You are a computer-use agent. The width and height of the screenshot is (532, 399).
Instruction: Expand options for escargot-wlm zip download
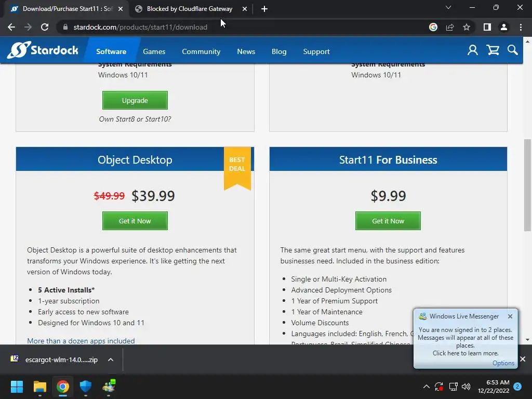111,360
